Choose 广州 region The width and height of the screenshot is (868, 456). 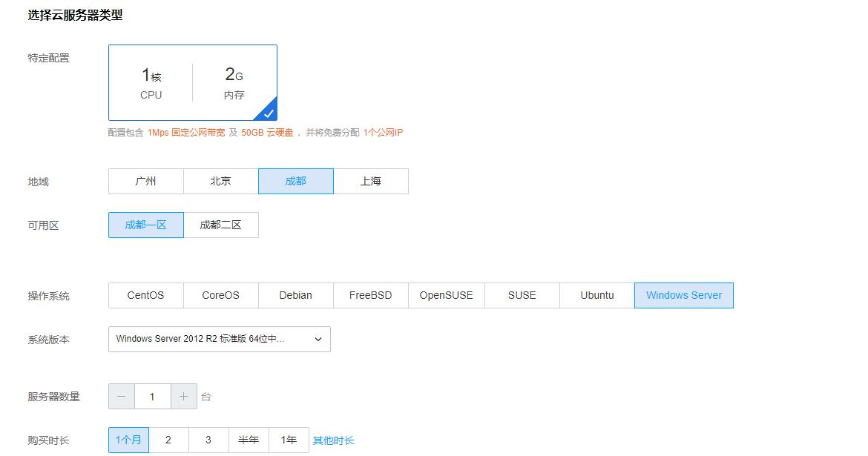[x=145, y=181]
